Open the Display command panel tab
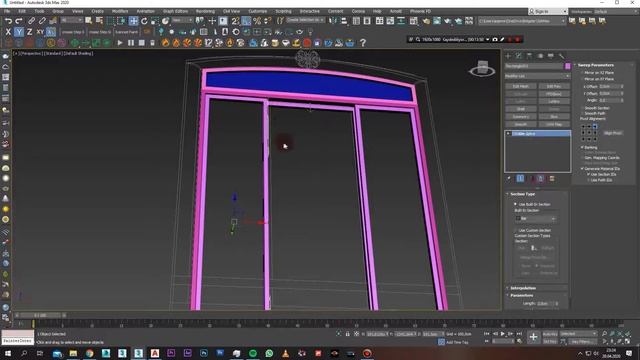 pyautogui.click(x=551, y=56)
